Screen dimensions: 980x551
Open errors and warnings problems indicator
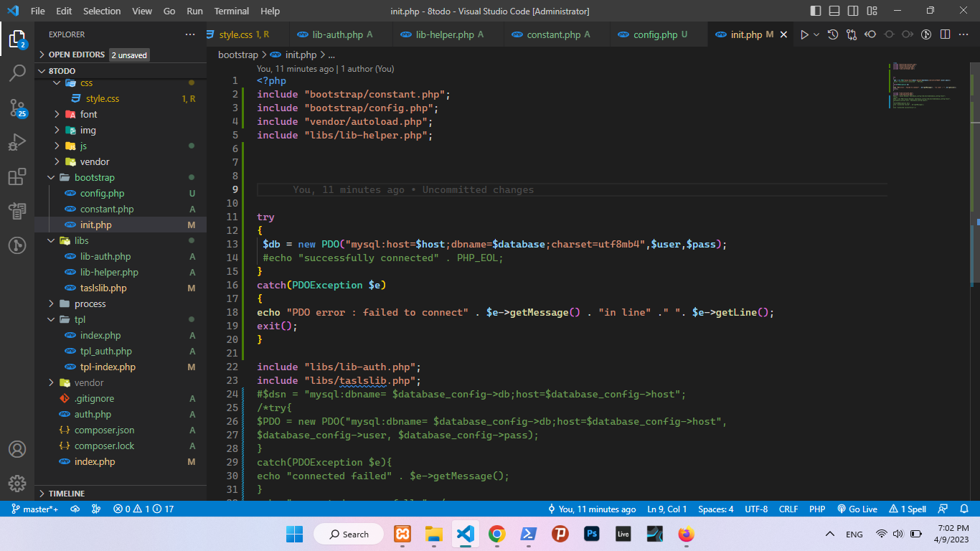coord(143,509)
